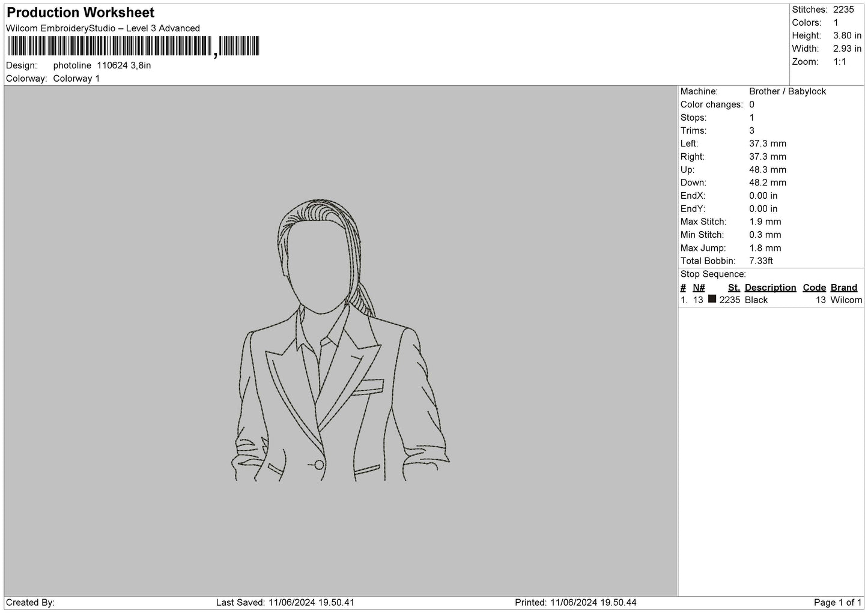Select the Colors value 1
The width and height of the screenshot is (868, 613).
pos(836,23)
